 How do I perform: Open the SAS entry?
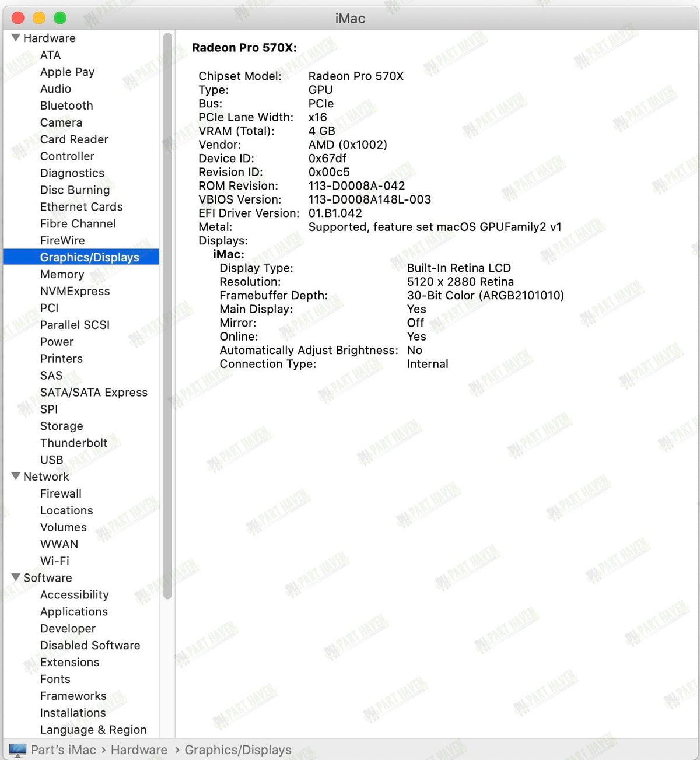point(51,376)
